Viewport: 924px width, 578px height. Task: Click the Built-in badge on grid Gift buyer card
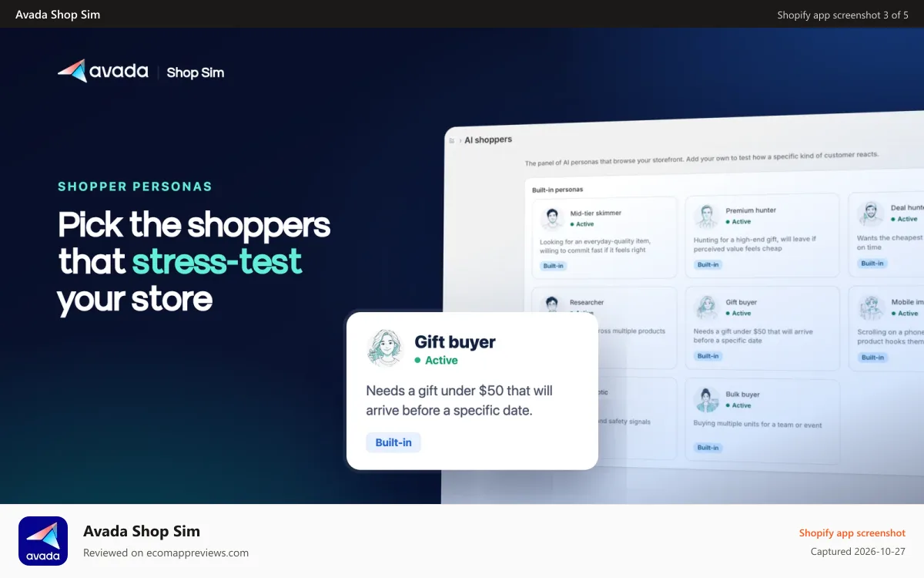pyautogui.click(x=708, y=356)
